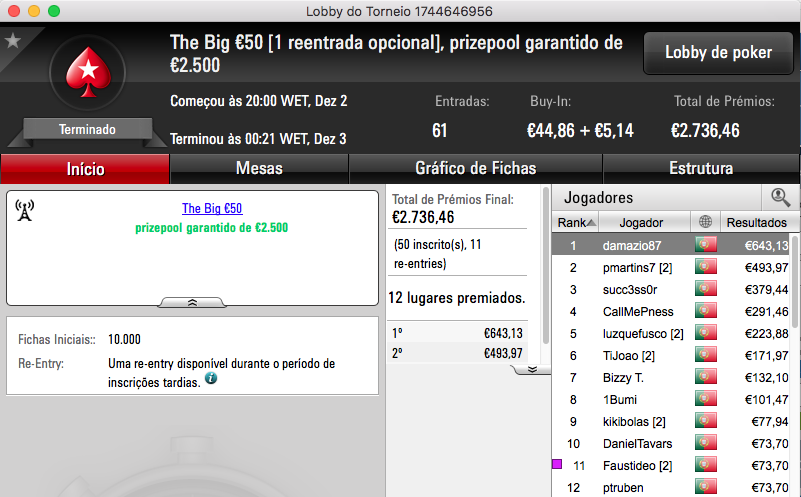
Task: Open the Estrutura tab
Action: (701, 169)
